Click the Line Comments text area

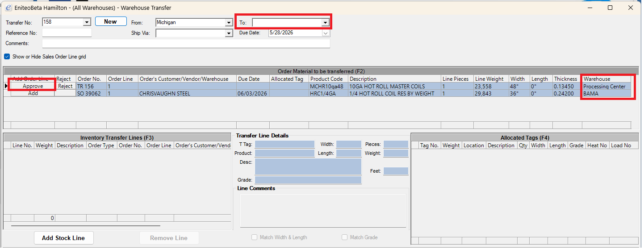pyautogui.click(x=323, y=211)
